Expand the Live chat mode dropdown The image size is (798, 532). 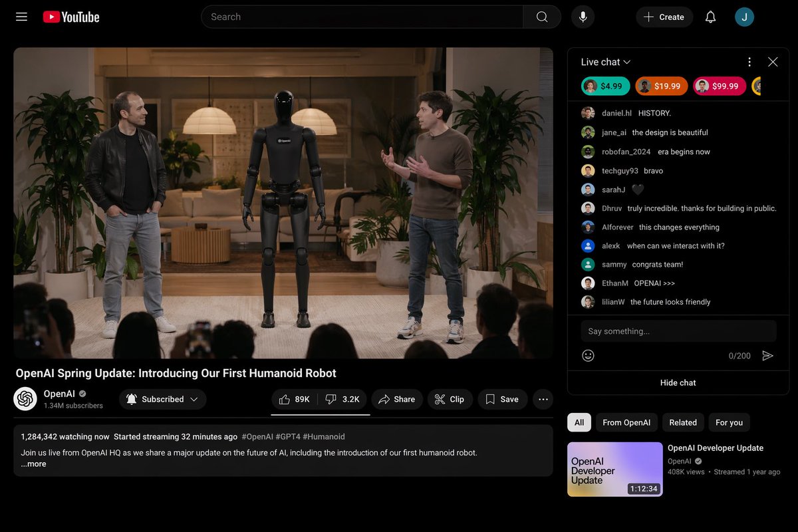pyautogui.click(x=606, y=62)
